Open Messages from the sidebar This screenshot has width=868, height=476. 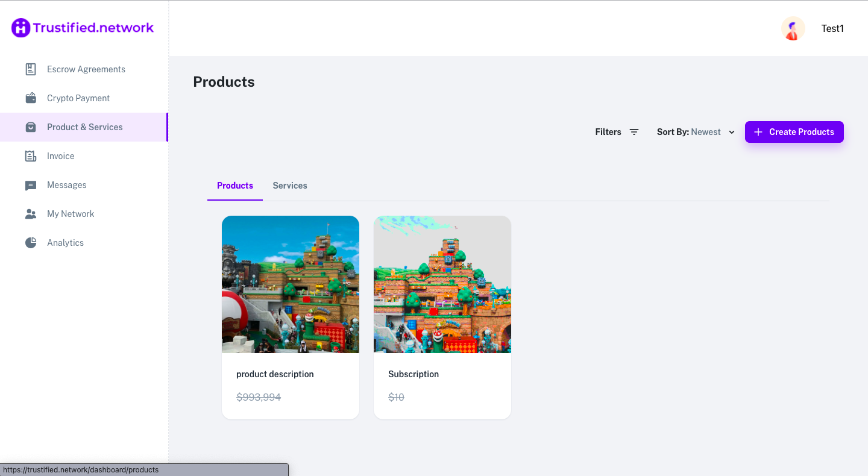coord(84,185)
